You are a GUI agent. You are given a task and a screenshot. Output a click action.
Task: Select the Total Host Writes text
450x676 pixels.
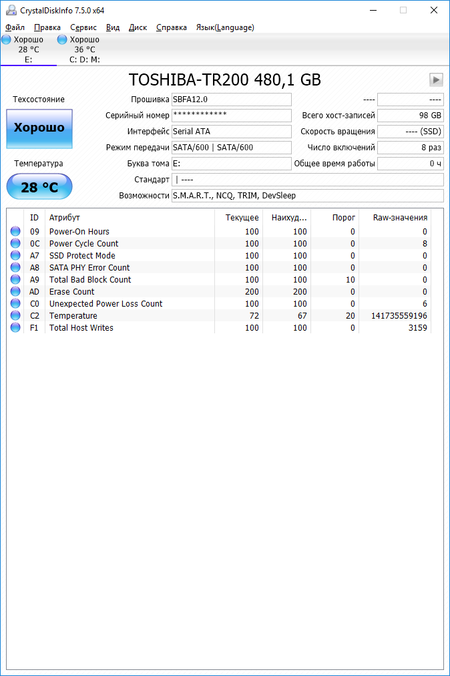(81, 328)
